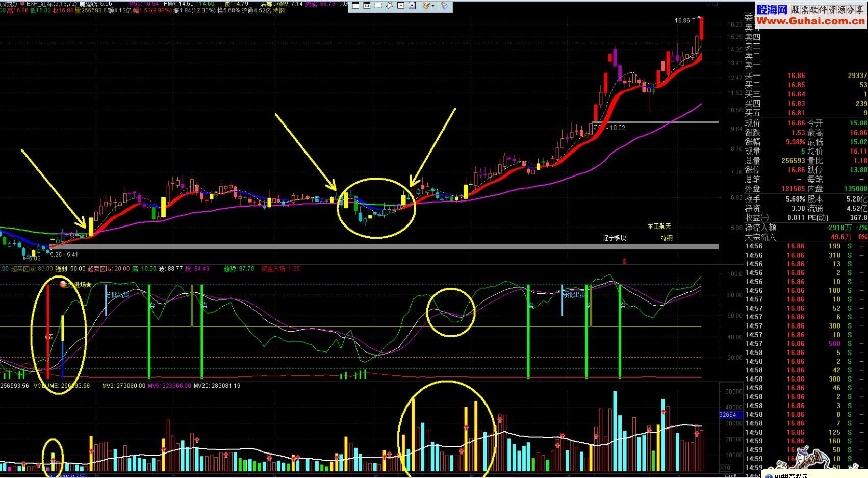Click the red latest candlestick at 16.86
Image resolution: width=868 pixels, height=478 pixels.
click(x=701, y=28)
